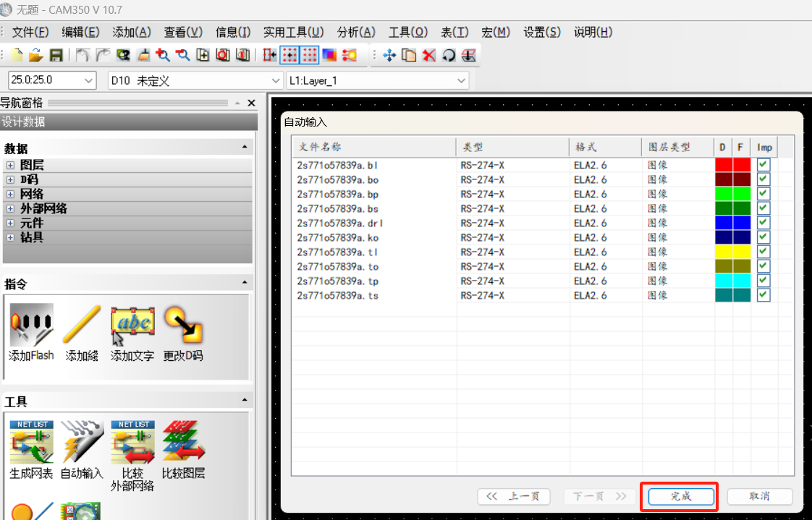The image size is (812, 520).
Task: Open the 实用工具(U) menu
Action: coord(293,32)
